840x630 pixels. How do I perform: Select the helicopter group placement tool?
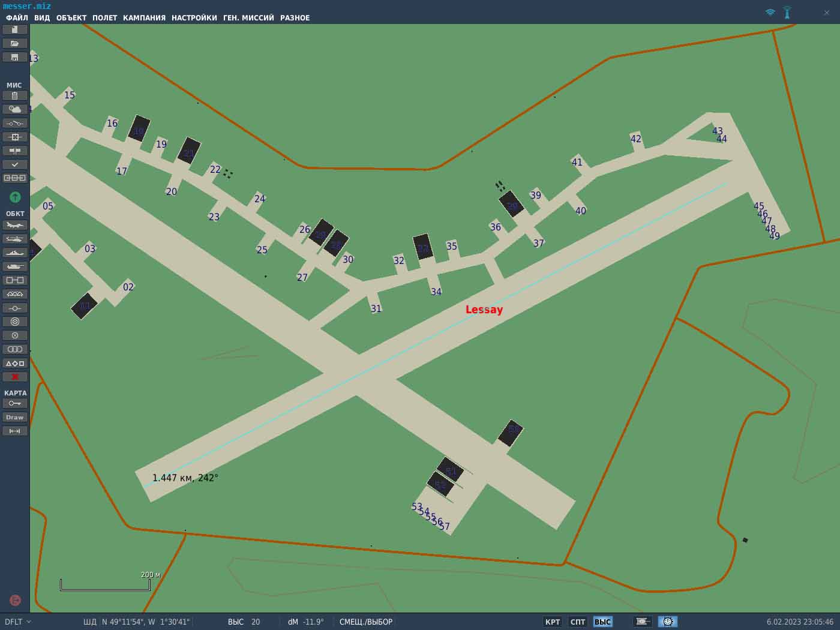pos(15,239)
